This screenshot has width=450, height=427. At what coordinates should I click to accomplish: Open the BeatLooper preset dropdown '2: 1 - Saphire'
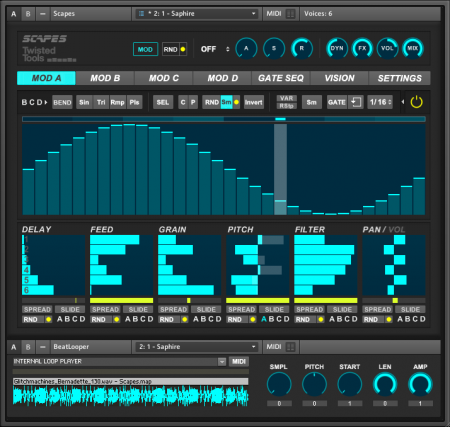(x=197, y=347)
